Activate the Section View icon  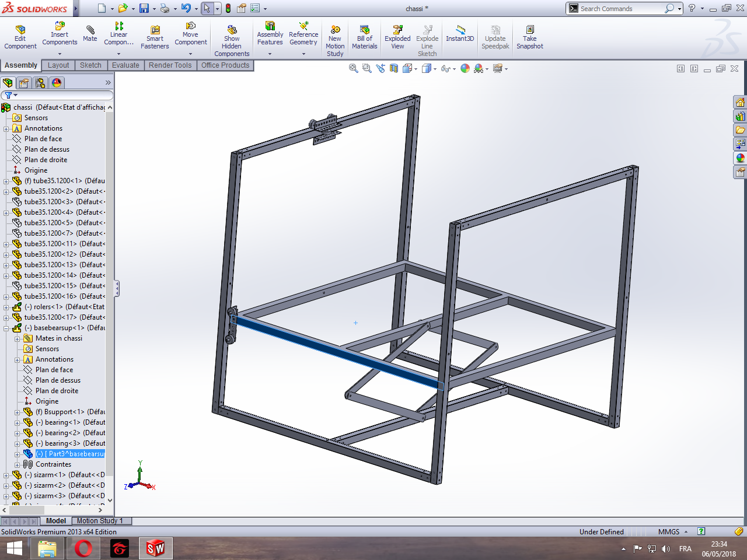[x=394, y=68]
